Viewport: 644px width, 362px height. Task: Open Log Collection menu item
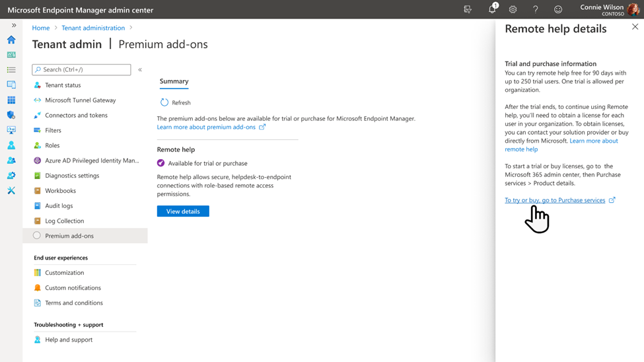65,221
